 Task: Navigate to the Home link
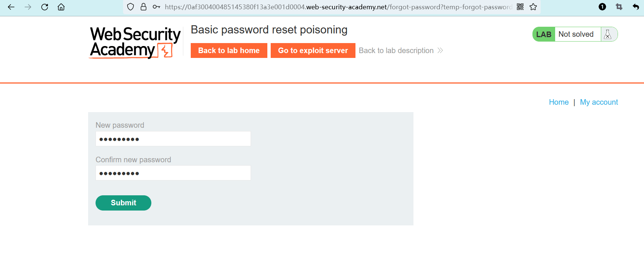pyautogui.click(x=558, y=102)
